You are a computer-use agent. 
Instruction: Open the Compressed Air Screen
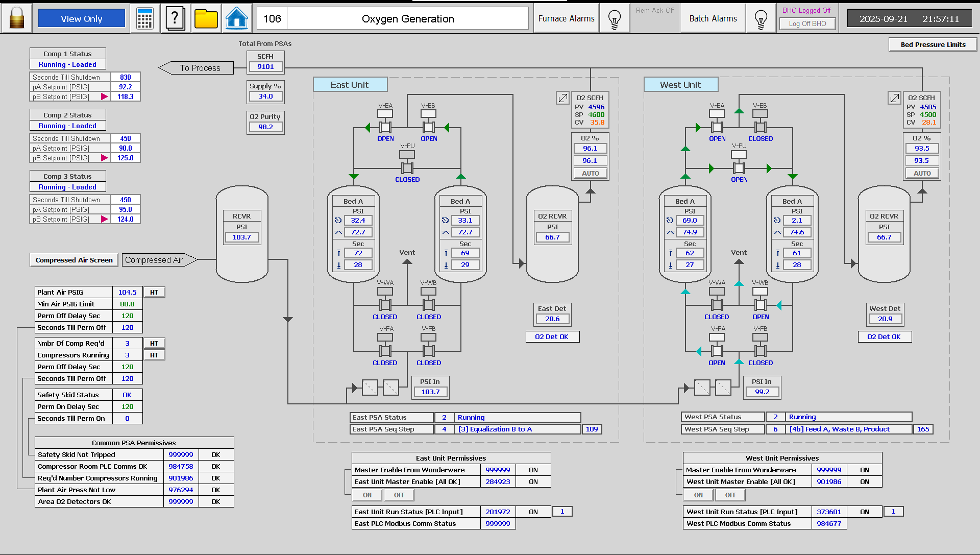[x=73, y=259]
